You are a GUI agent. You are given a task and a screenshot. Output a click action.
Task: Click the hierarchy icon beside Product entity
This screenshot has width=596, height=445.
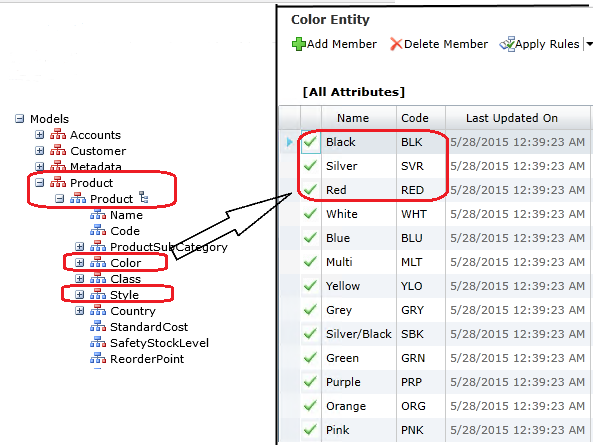pos(144,197)
